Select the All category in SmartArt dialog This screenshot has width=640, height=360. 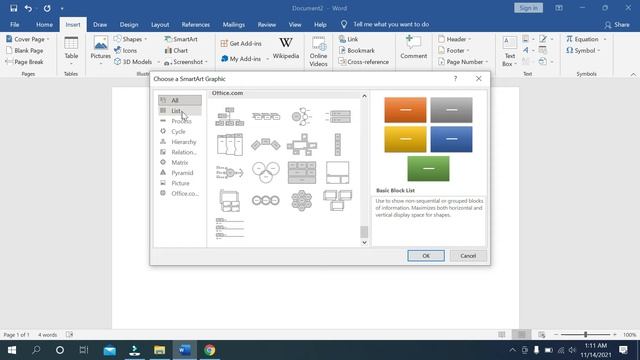180,100
